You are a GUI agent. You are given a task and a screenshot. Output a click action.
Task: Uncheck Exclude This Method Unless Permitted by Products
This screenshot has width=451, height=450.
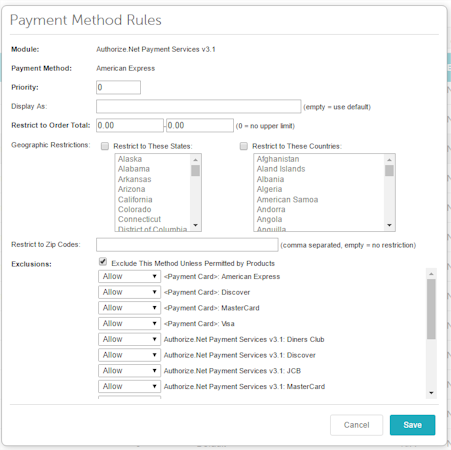[x=103, y=262]
